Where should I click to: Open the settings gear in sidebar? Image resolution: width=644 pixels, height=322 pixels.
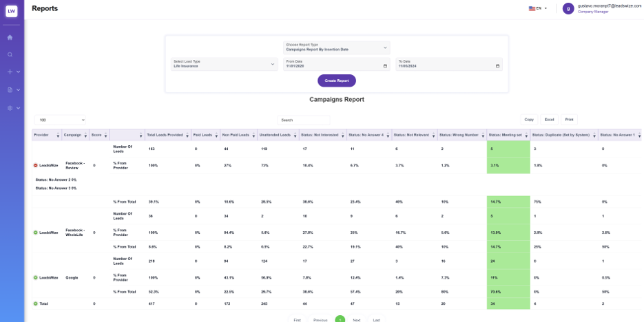pos(10,108)
